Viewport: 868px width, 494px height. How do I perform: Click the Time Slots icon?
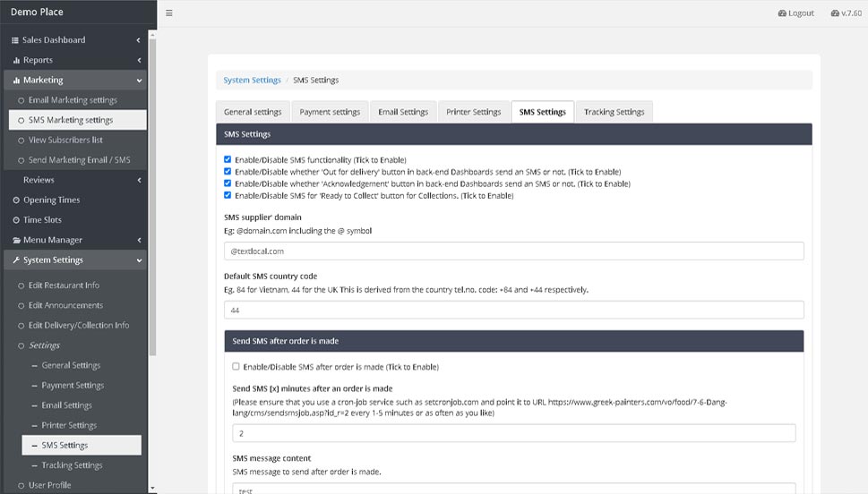click(16, 220)
